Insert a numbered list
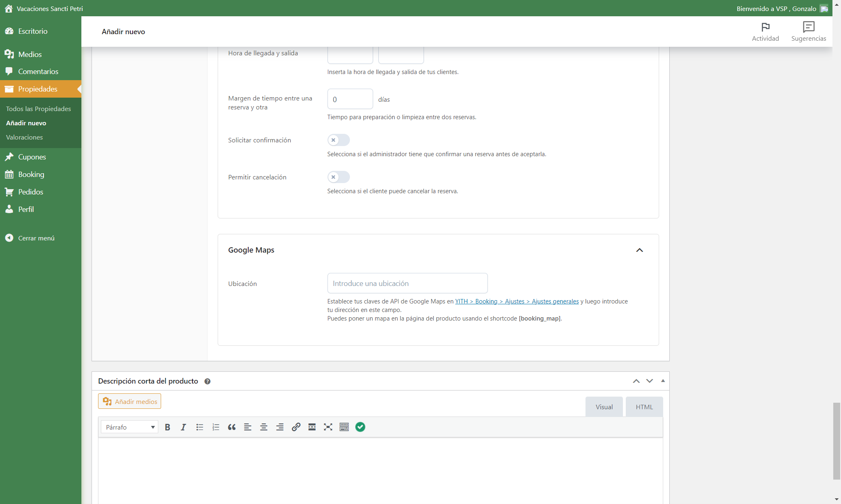This screenshot has width=841, height=504. point(216,427)
